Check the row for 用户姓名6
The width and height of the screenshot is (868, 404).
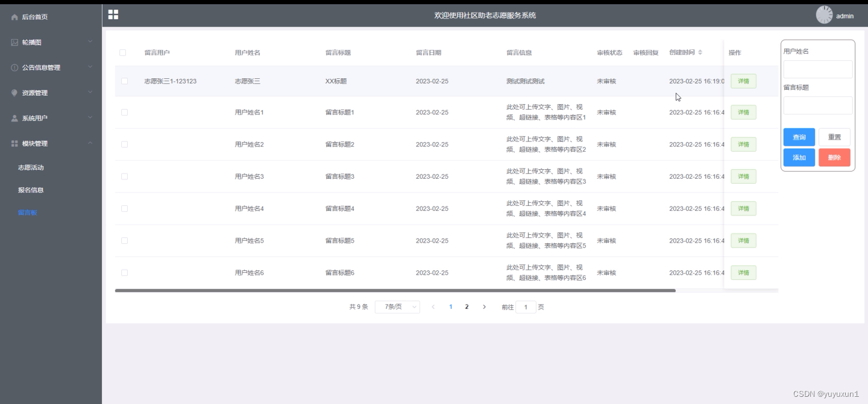[124, 273]
